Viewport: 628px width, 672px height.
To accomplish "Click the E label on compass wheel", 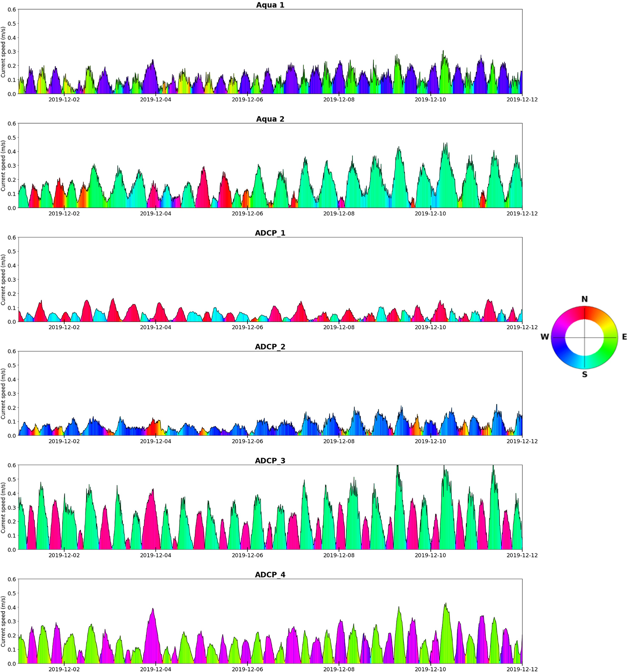I will pyautogui.click(x=624, y=337).
